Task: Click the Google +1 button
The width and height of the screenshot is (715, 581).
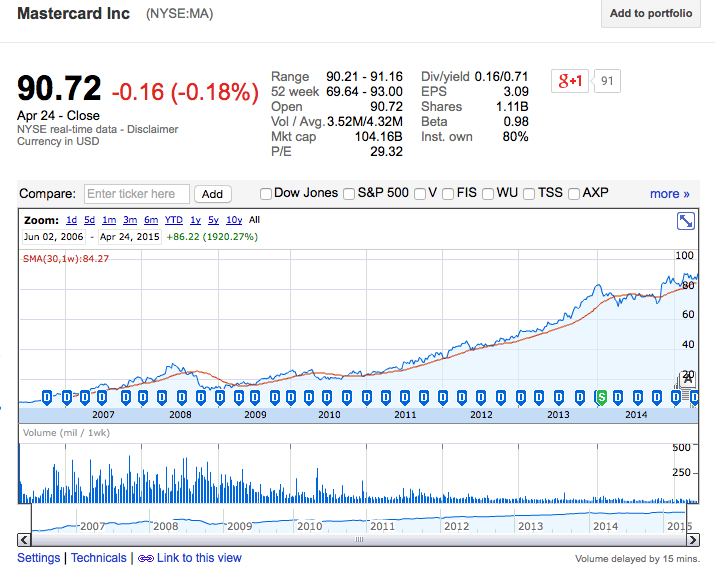Action: (570, 81)
